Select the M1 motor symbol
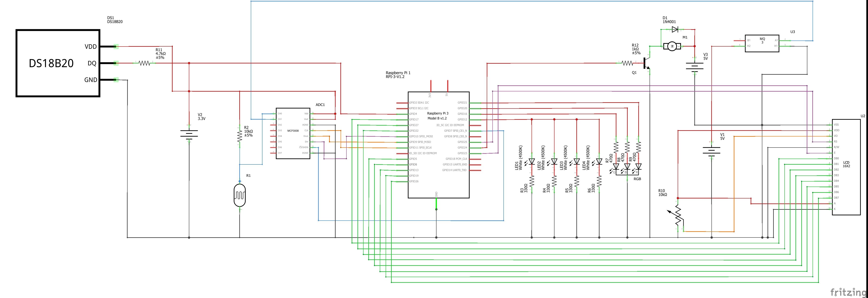868x298 pixels. (672, 46)
